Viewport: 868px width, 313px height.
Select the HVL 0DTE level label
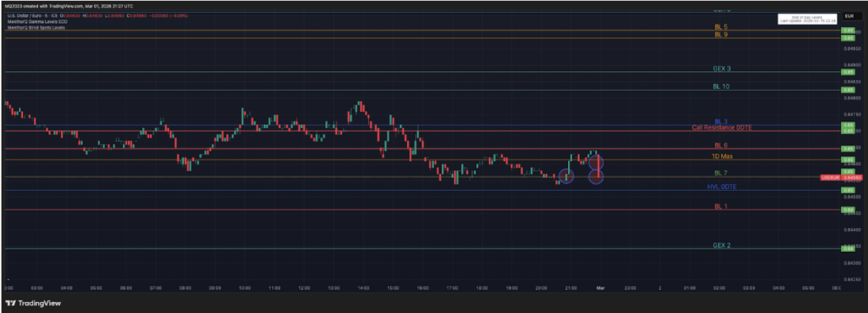pos(722,187)
